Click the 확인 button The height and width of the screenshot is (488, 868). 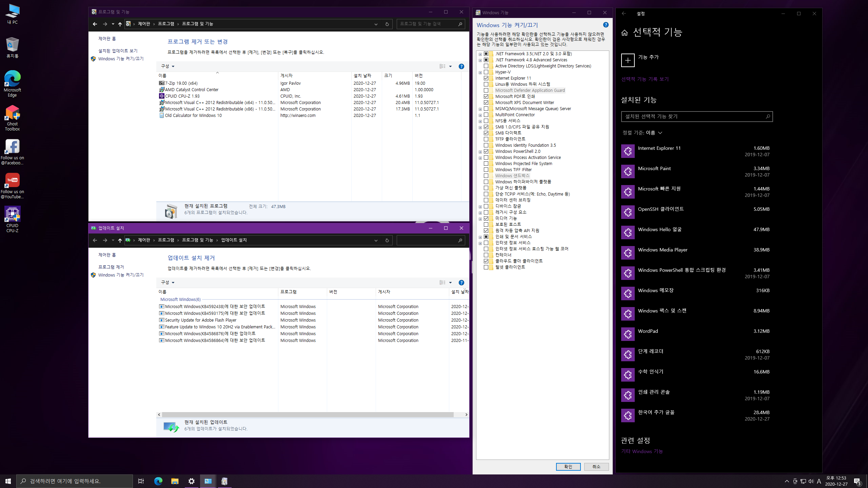pyautogui.click(x=568, y=467)
